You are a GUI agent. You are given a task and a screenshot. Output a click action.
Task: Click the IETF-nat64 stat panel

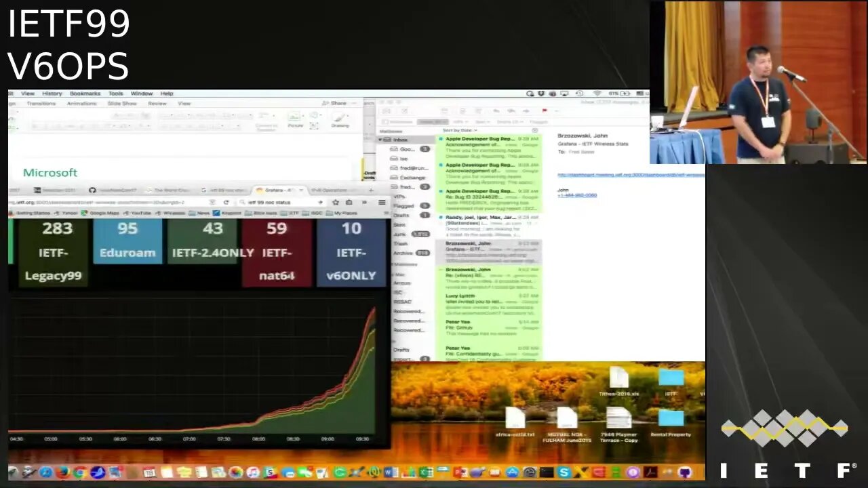point(277,251)
